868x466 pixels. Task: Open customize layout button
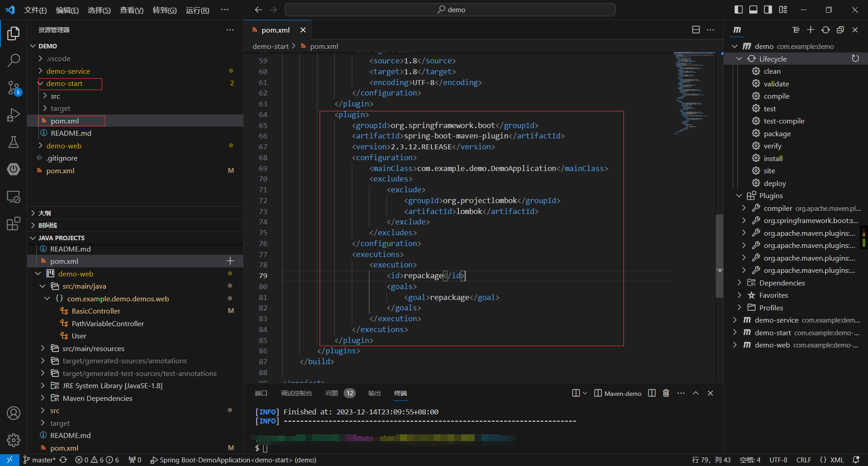click(x=783, y=10)
